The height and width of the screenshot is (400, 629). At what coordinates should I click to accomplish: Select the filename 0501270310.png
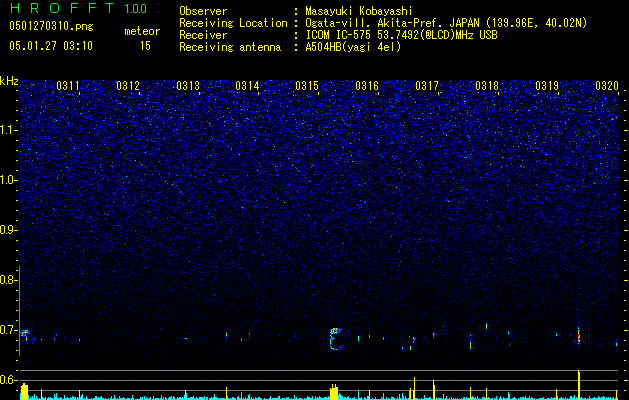pos(51,26)
